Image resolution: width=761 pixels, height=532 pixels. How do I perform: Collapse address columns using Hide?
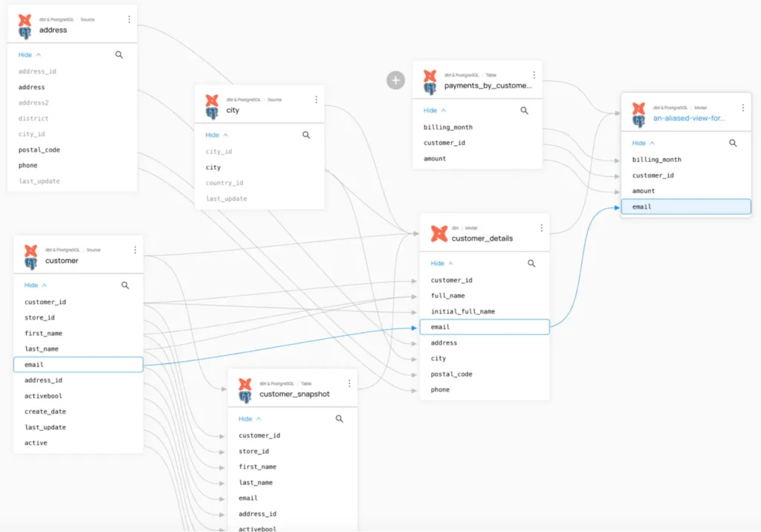30,55
